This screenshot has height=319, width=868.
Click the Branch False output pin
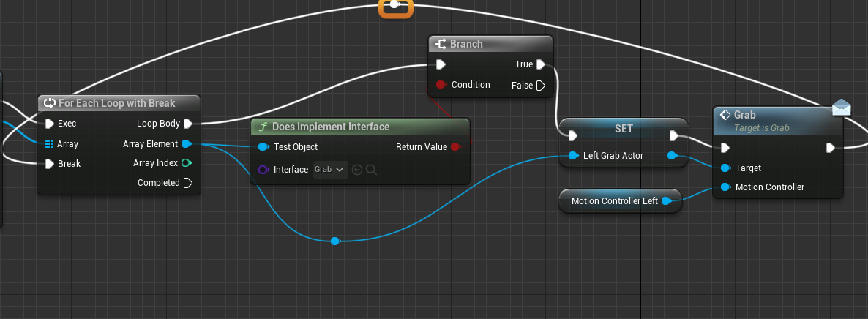tap(541, 86)
